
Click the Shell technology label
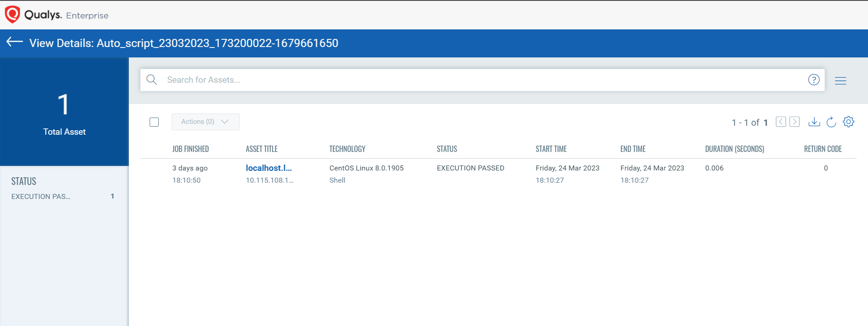click(337, 180)
